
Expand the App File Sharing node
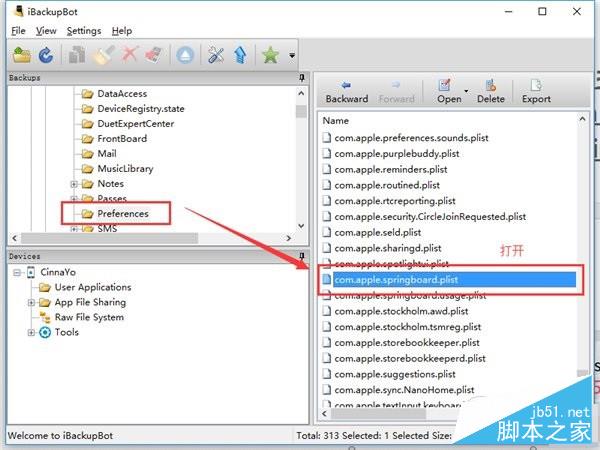click(31, 303)
